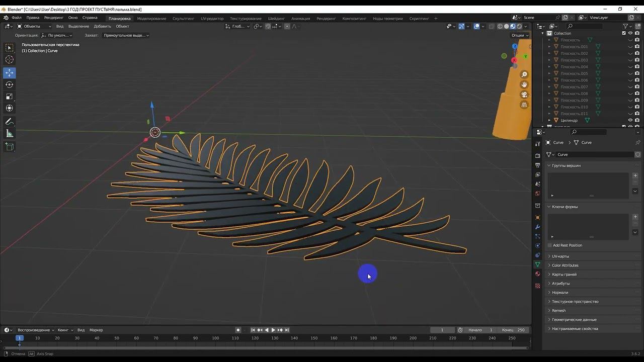Collapse the Ключи формы panel

(x=565, y=207)
